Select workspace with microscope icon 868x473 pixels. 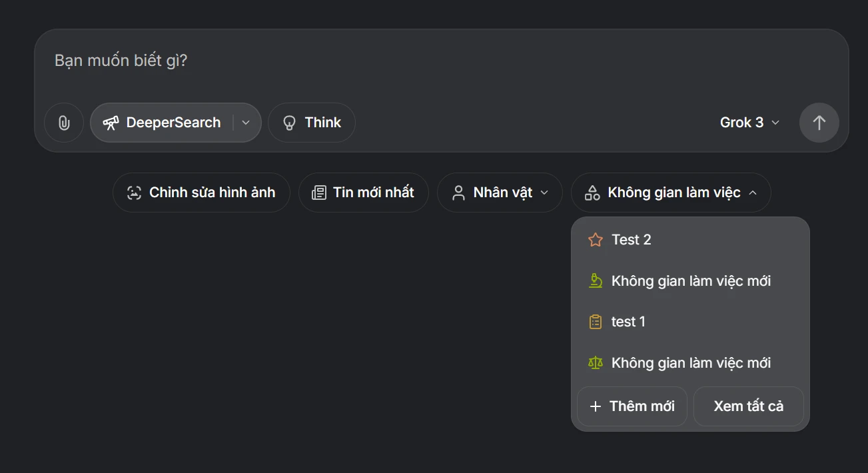[690, 281]
